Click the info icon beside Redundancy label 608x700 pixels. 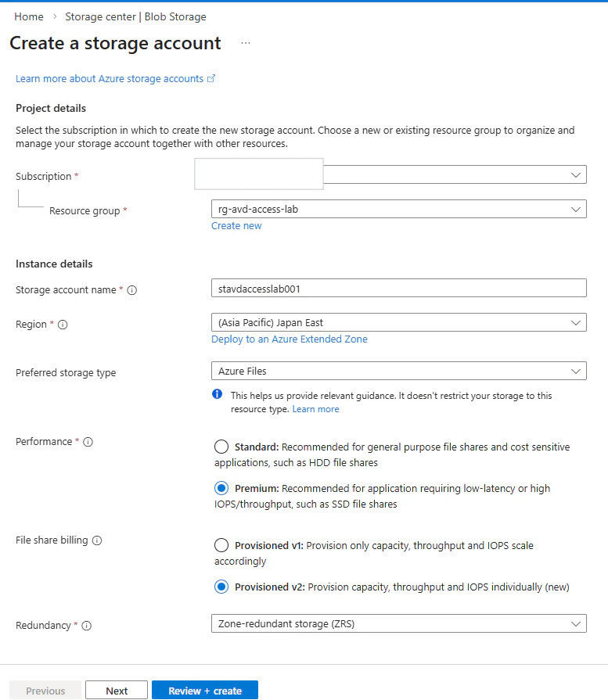tap(87, 626)
